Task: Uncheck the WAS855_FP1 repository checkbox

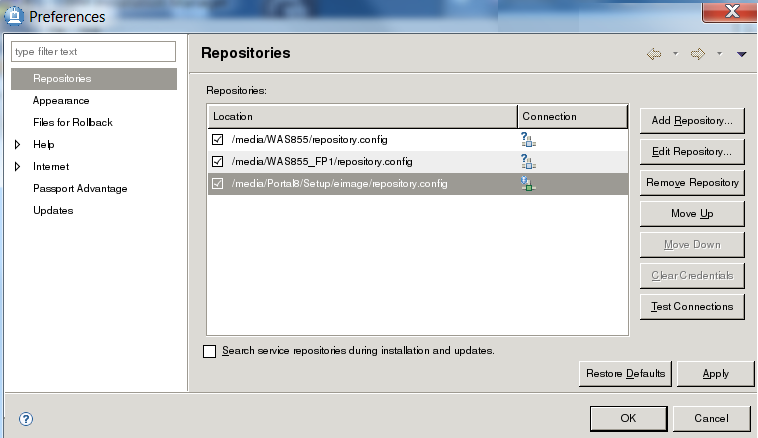Action: [217, 161]
